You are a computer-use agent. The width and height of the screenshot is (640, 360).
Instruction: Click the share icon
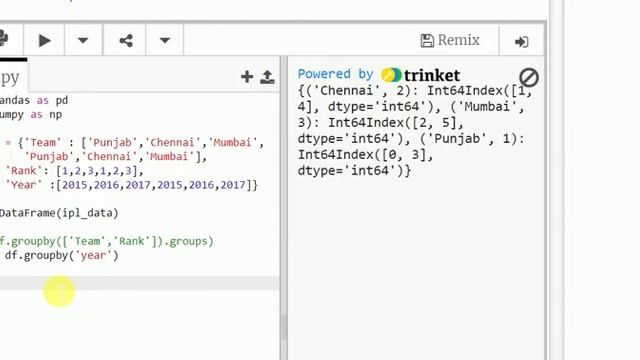coord(126,40)
